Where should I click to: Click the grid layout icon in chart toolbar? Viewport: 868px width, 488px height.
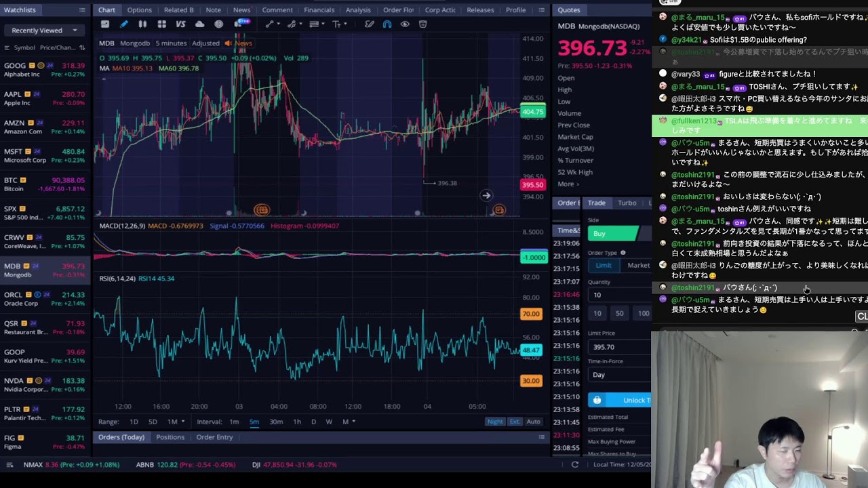(x=161, y=24)
